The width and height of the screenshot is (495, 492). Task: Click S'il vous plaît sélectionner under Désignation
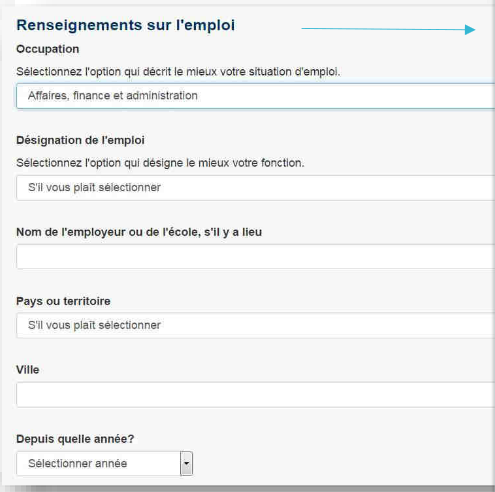(94, 188)
